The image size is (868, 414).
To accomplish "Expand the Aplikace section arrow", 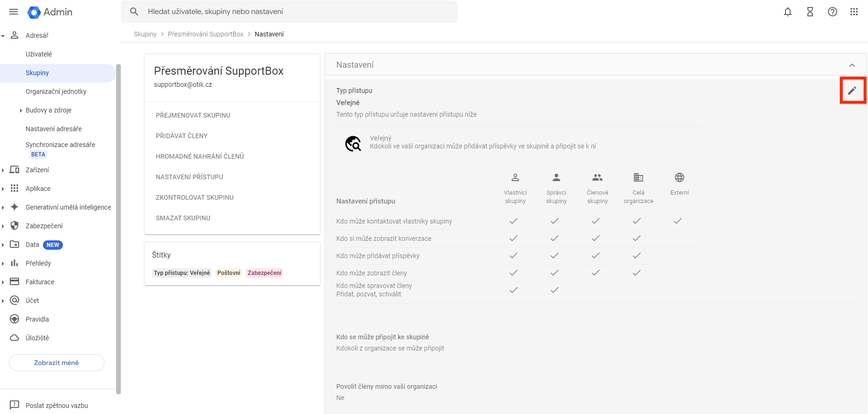I will pyautogui.click(x=3, y=189).
